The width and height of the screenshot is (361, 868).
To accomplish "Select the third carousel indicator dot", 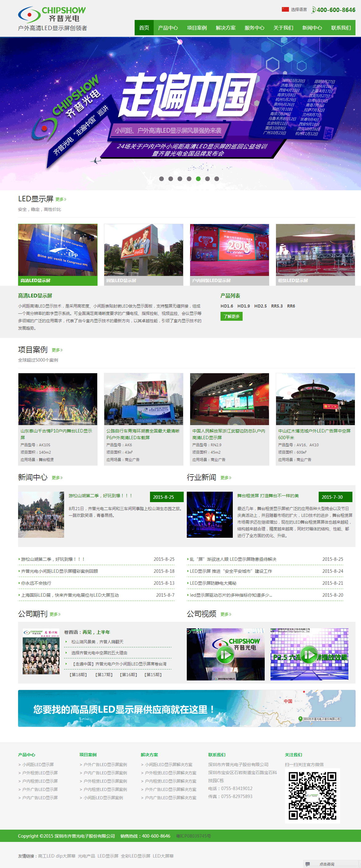I will coord(180,179).
